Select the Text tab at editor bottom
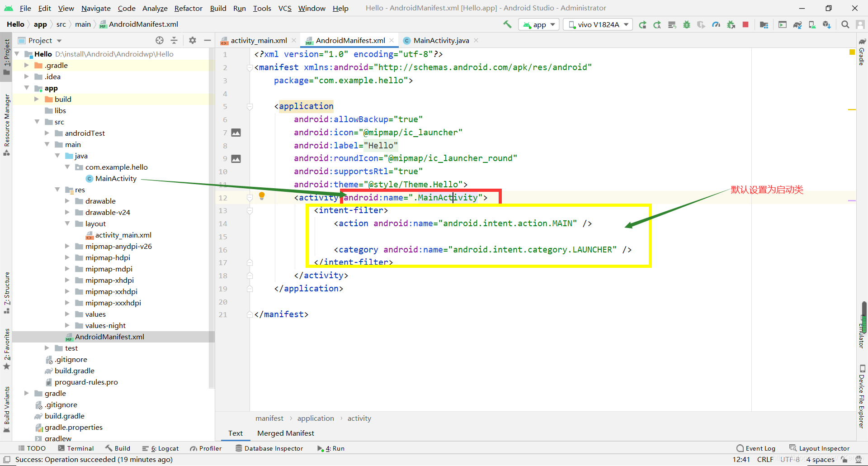 (235, 433)
